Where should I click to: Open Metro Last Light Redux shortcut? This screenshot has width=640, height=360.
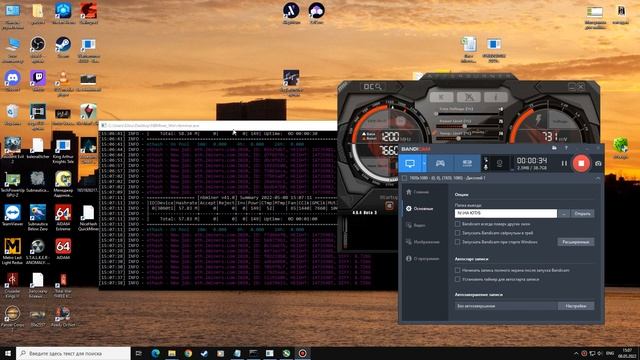(x=12, y=252)
